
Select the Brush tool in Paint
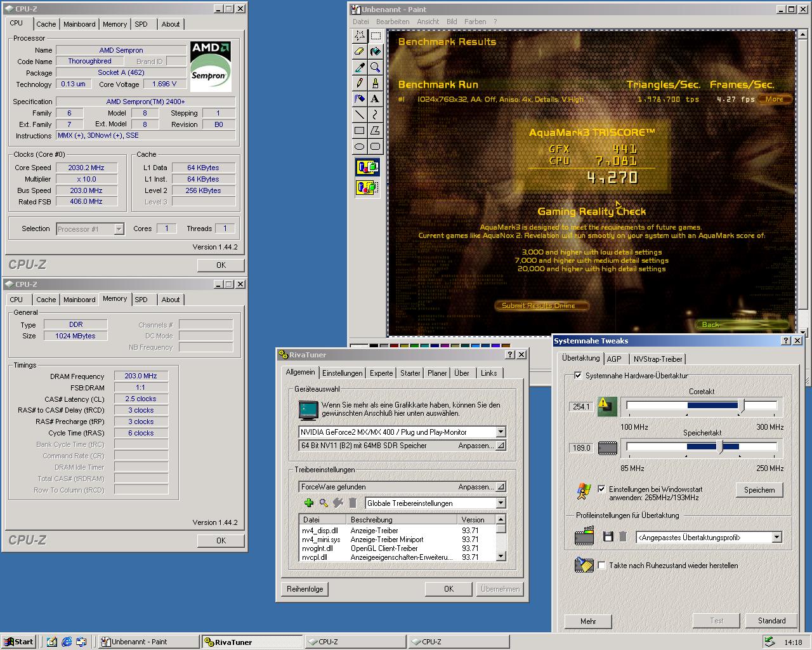[x=376, y=83]
